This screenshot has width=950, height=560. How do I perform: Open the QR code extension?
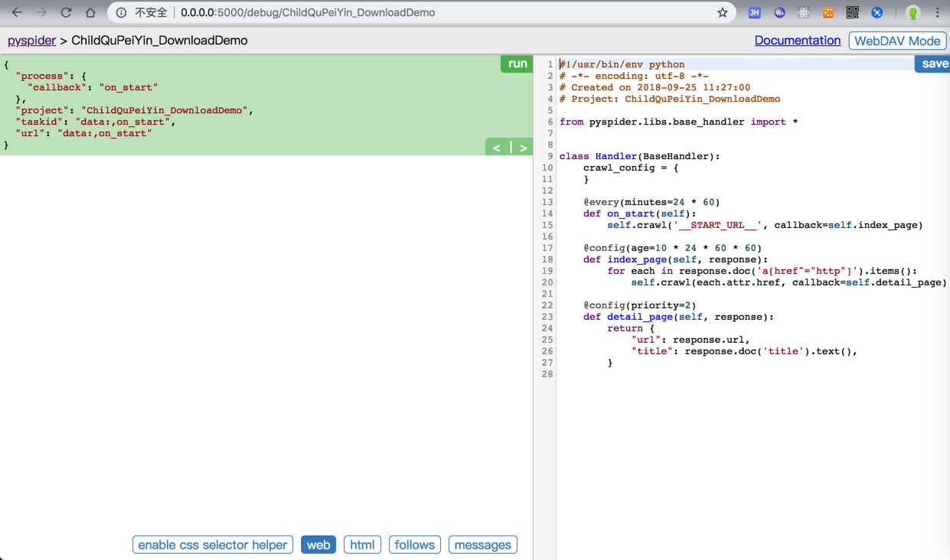tap(852, 12)
